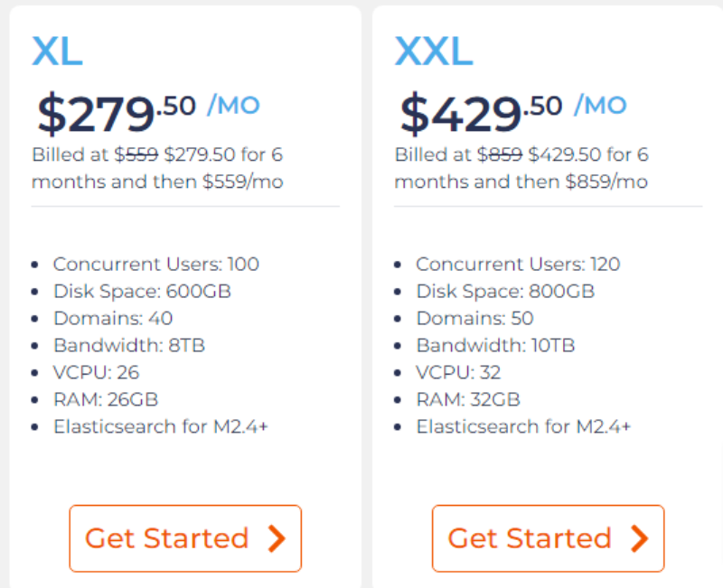723x588 pixels.
Task: Click the chevron arrow in XL Get Started
Action: pos(277,538)
